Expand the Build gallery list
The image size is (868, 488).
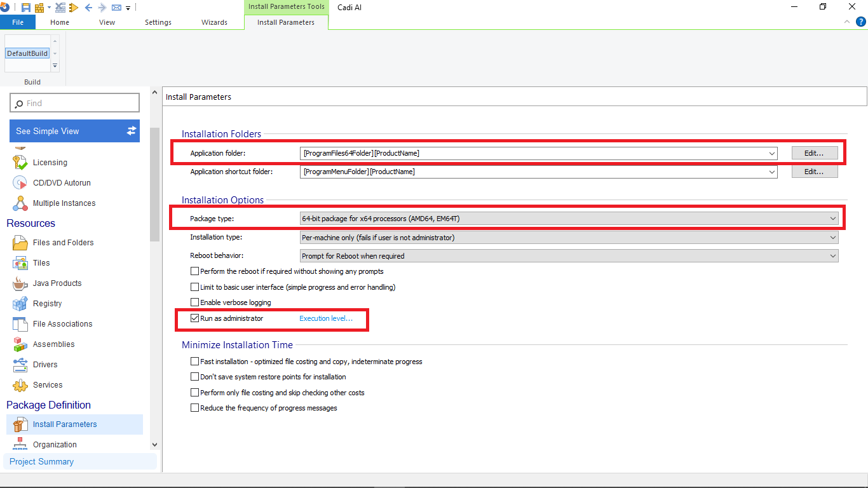click(55, 66)
